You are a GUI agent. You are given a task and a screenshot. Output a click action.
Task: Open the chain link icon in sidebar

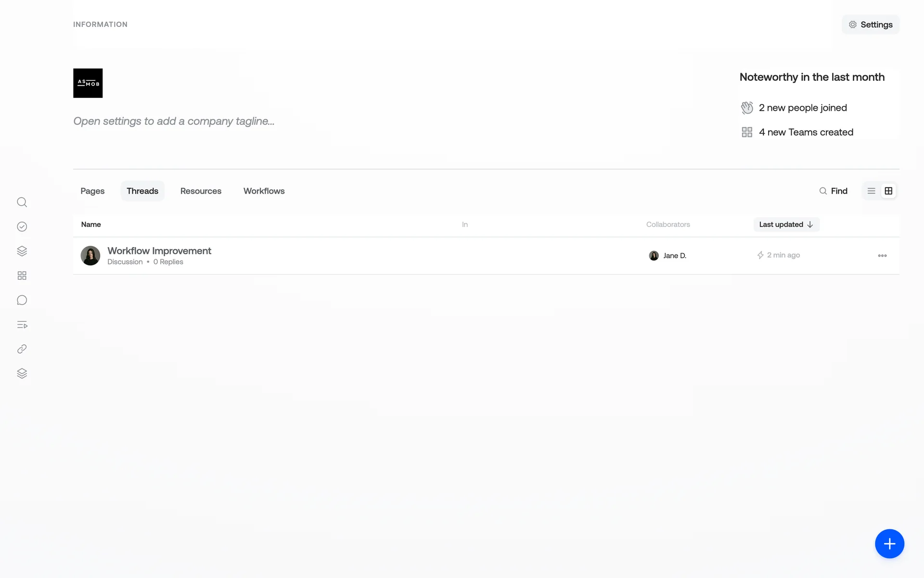(x=22, y=349)
